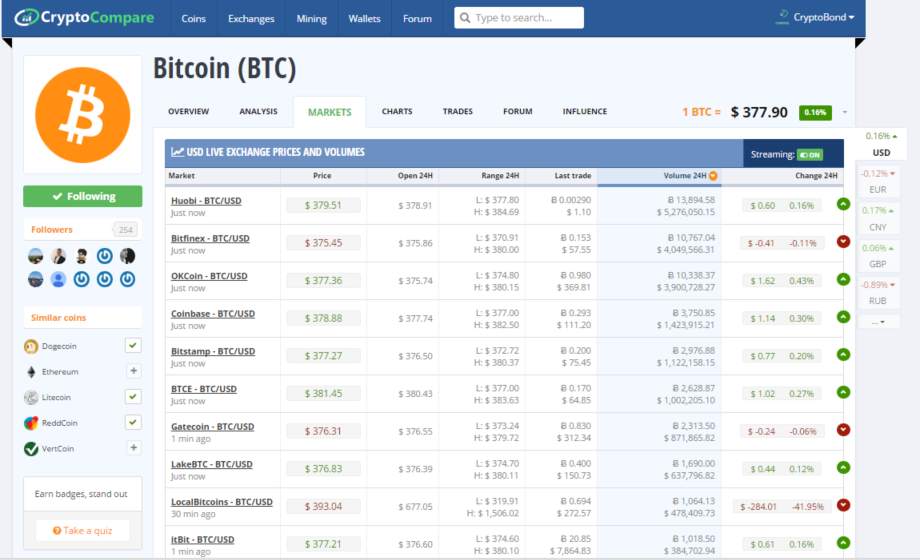Click green up arrow in BTCE row
The width and height of the screenshot is (920, 560).
pyautogui.click(x=843, y=392)
